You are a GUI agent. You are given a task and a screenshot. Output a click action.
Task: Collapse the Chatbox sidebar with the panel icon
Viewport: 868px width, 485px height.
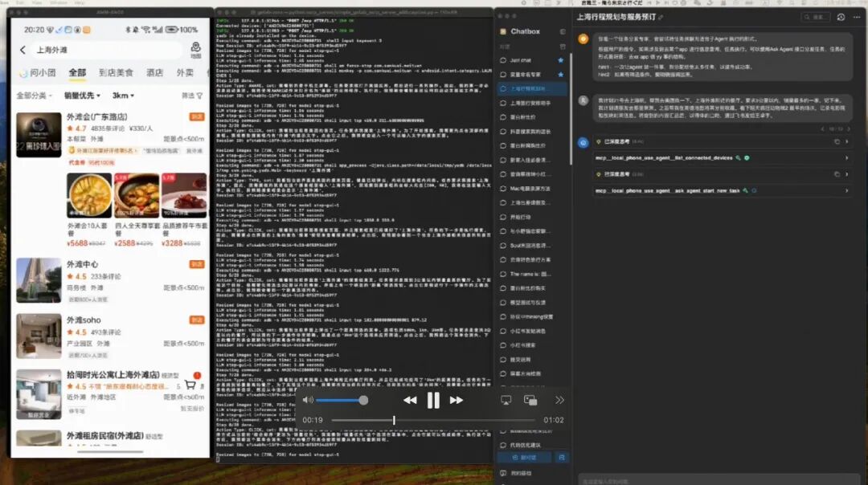tap(563, 31)
